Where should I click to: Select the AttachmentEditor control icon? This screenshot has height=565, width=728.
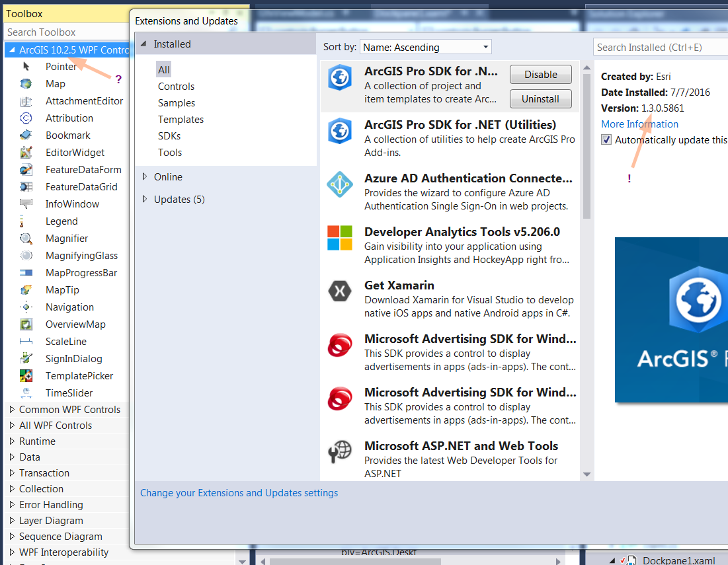click(26, 101)
